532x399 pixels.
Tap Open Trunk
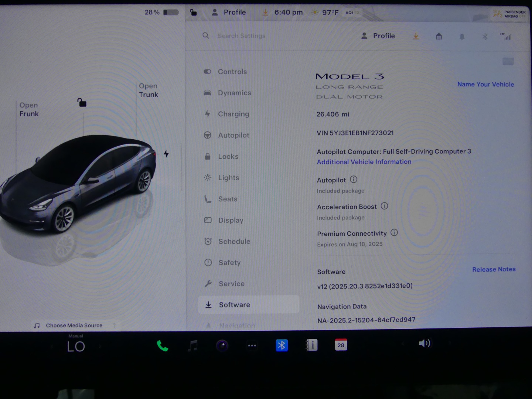pyautogui.click(x=149, y=90)
